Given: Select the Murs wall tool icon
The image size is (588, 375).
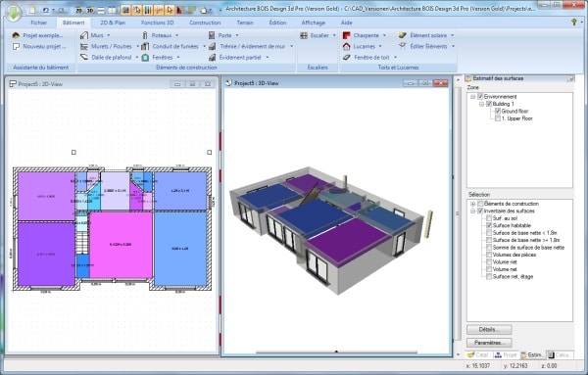Looking at the screenshot, I should coord(84,35).
